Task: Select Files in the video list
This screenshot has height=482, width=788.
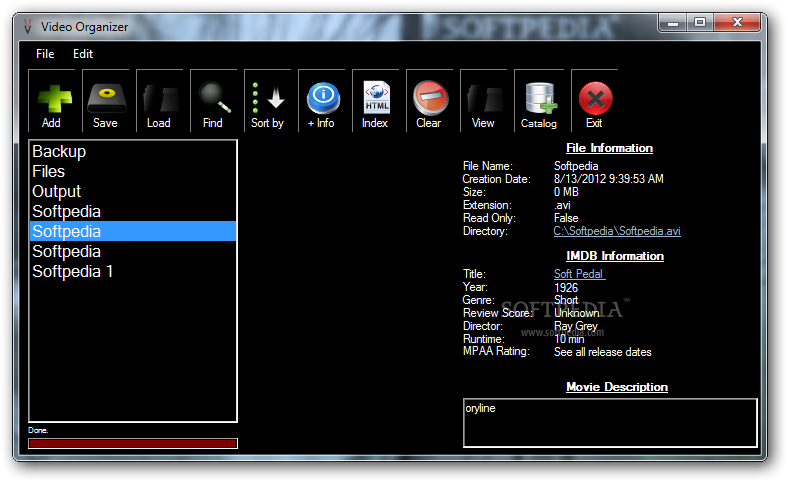Action: 133,171
